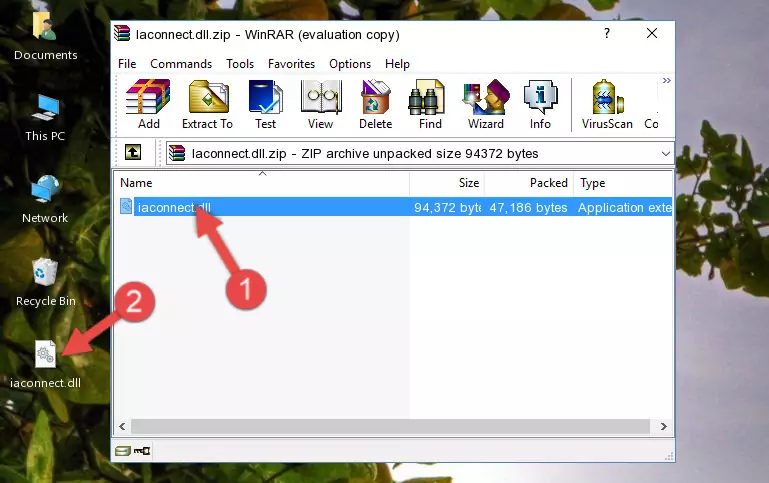The height and width of the screenshot is (483, 769).
Task: Open the Options menu
Action: (350, 64)
